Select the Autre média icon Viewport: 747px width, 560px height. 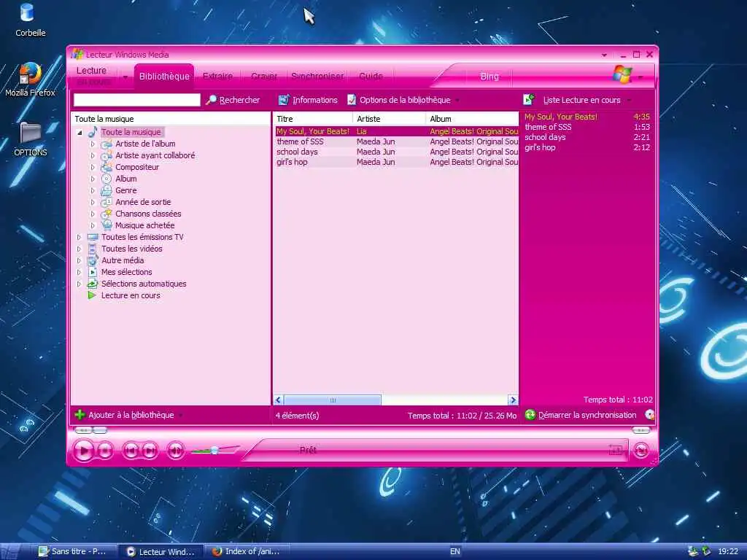tap(93, 260)
